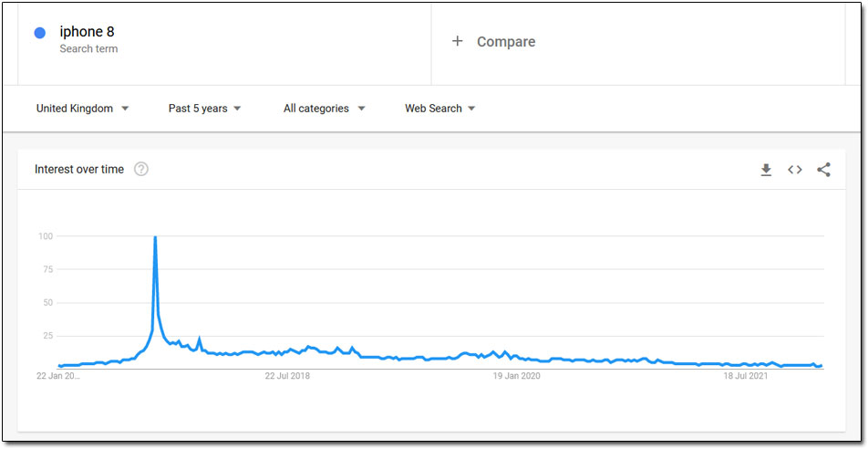Select the 18 Jul 2021 axis label
This screenshot has width=868, height=449.
pyautogui.click(x=746, y=376)
